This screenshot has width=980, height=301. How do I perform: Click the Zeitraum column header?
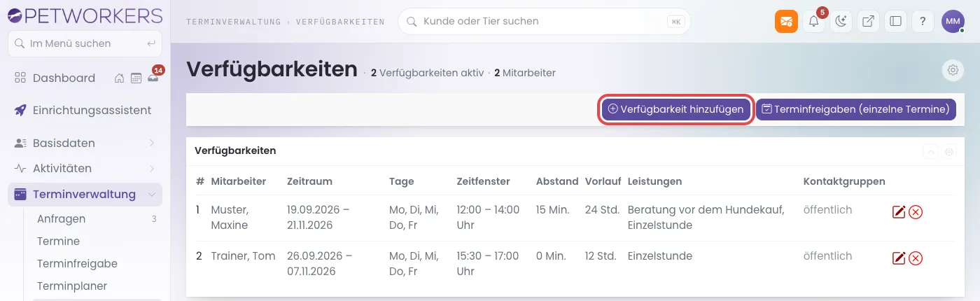[x=309, y=181]
